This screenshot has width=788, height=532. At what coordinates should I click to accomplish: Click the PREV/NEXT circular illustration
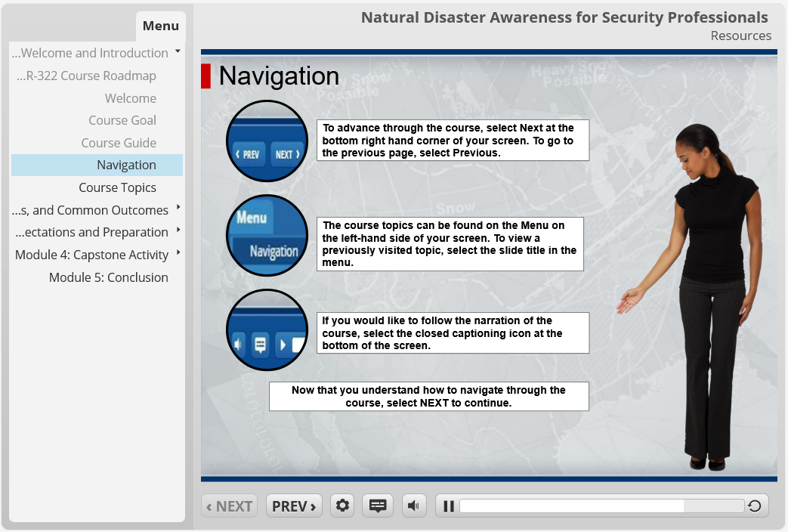click(267, 141)
